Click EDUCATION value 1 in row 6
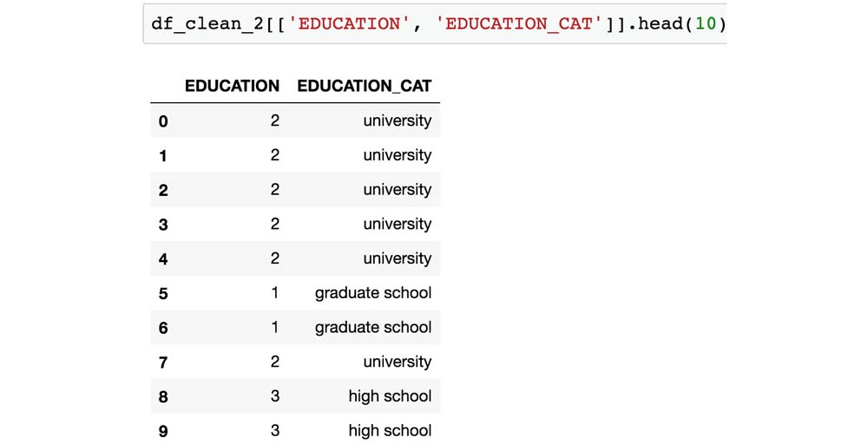Image resolution: width=868 pixels, height=444 pixels. 274,327
